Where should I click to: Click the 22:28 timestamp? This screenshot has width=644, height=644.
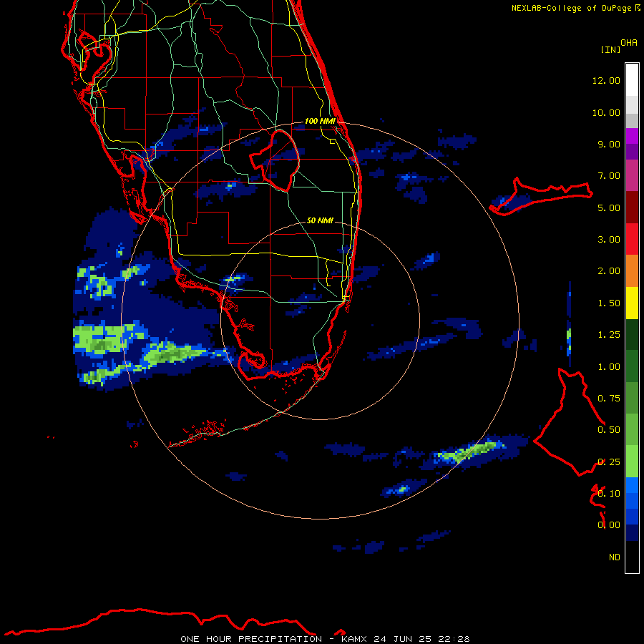tap(454, 639)
